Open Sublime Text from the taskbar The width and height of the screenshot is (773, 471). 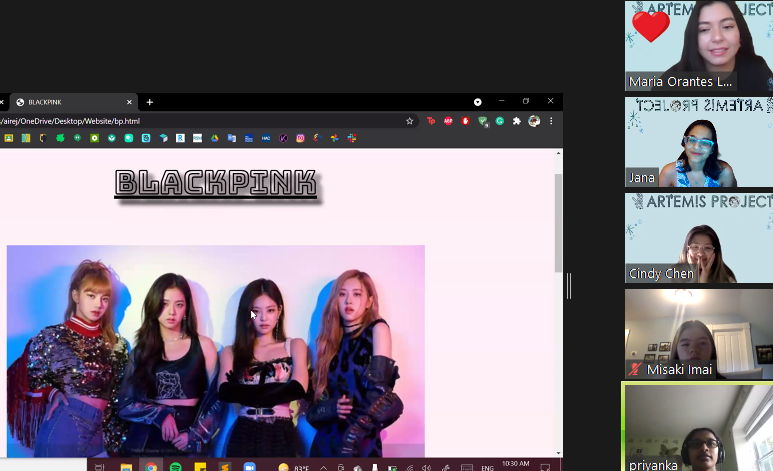coord(225,467)
